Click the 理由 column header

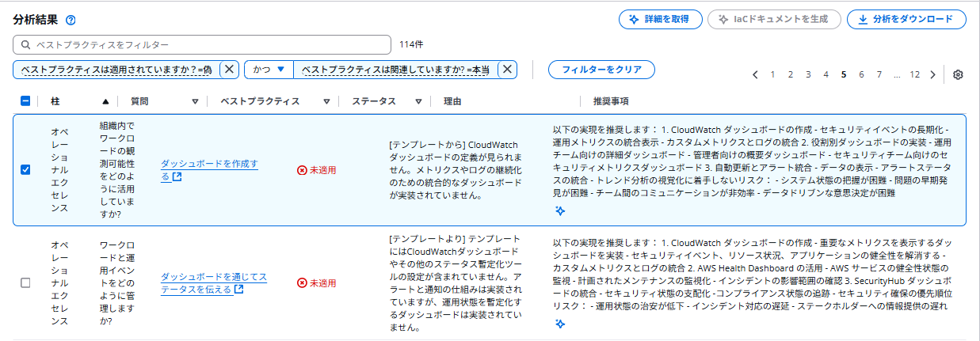pyautogui.click(x=453, y=101)
